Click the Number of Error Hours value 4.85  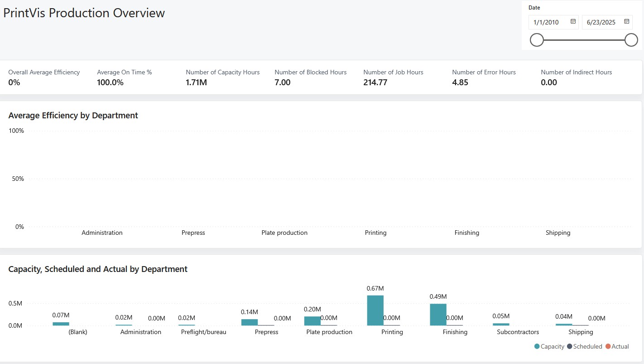pyautogui.click(x=460, y=83)
